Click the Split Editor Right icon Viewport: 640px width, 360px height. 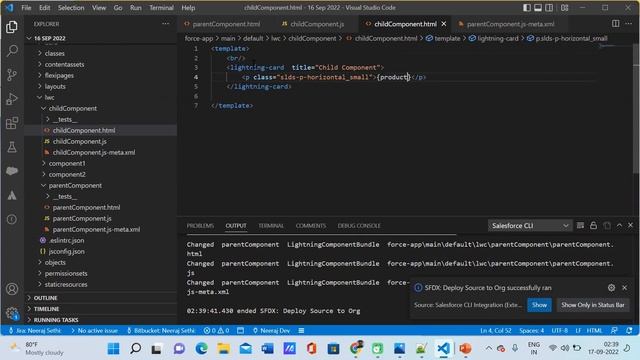pyautogui.click(x=616, y=24)
